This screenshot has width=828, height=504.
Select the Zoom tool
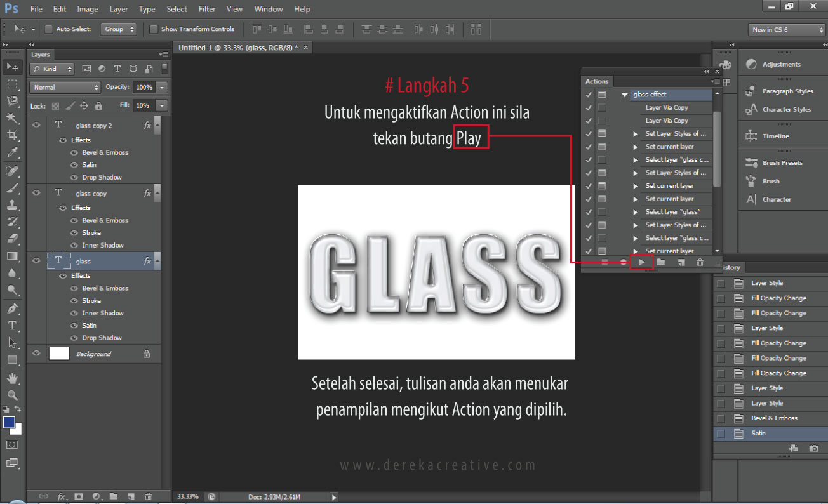[12, 395]
